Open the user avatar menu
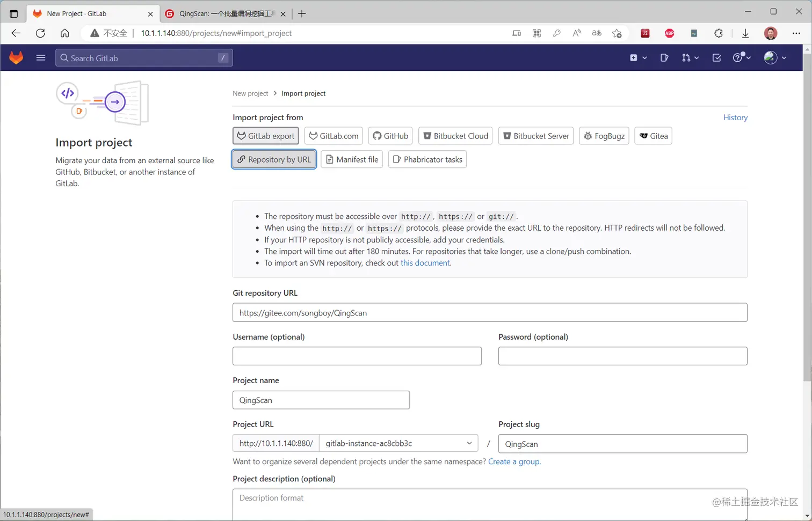812x521 pixels. (x=775, y=57)
